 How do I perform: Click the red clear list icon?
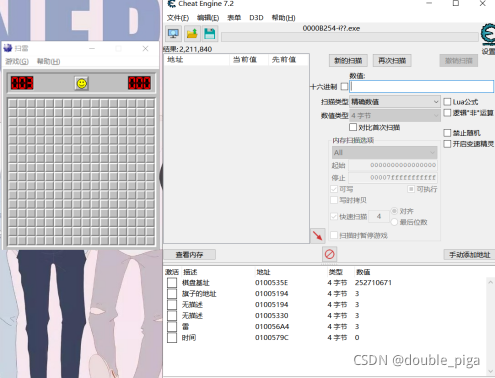coord(329,254)
